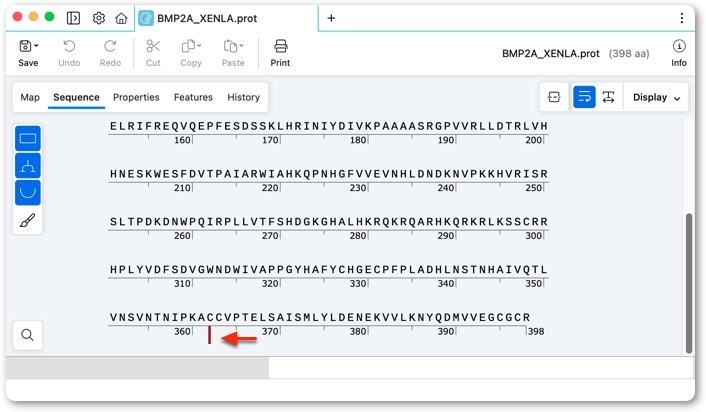Click the red cursor marker after 360
The image size is (706, 412).
point(209,335)
